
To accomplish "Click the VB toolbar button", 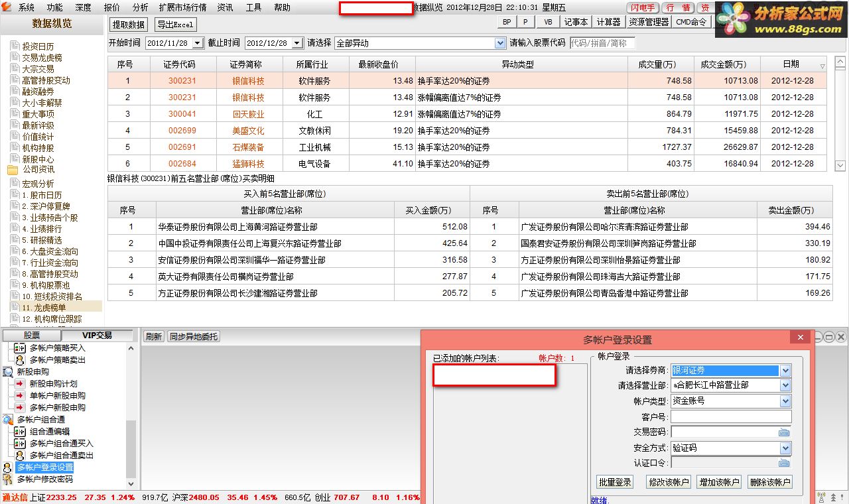I will 547,22.
